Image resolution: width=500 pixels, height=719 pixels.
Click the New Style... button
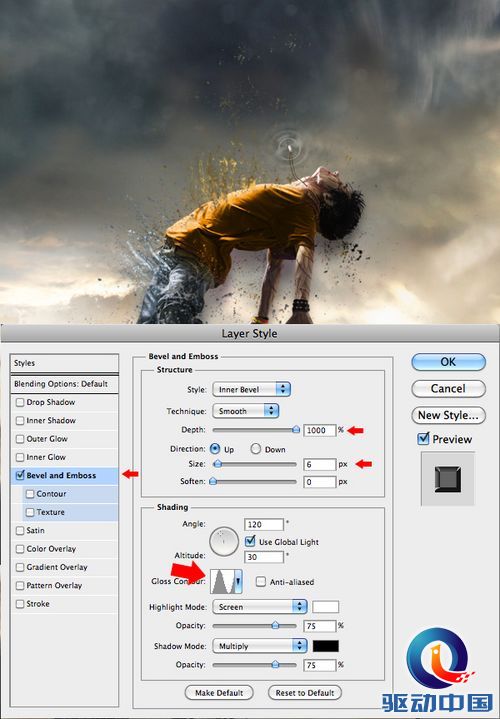coord(448,415)
